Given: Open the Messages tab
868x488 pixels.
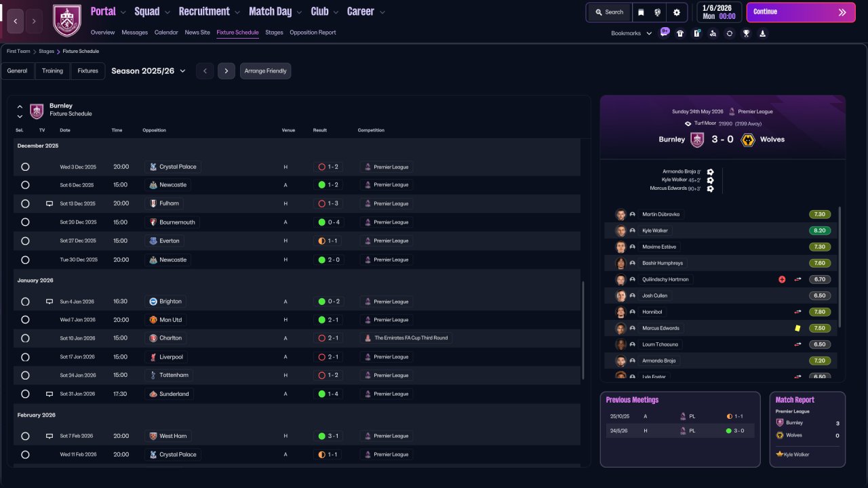Looking at the screenshot, I should 134,33.
